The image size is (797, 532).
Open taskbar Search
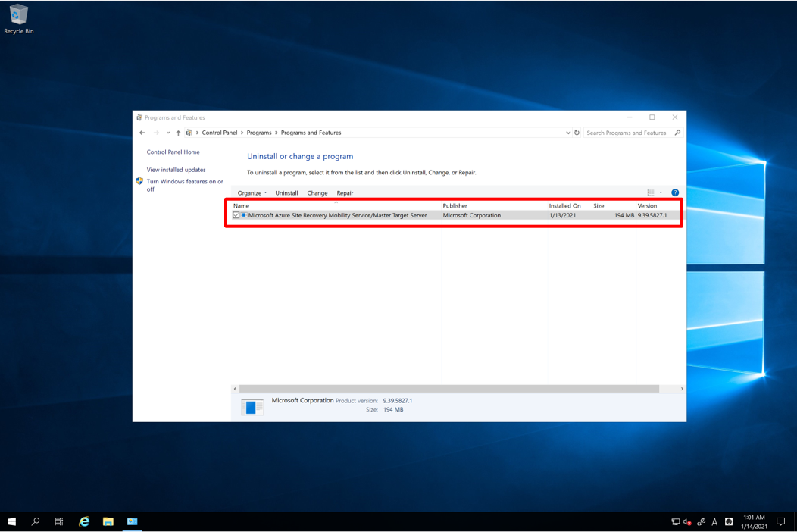(x=36, y=521)
